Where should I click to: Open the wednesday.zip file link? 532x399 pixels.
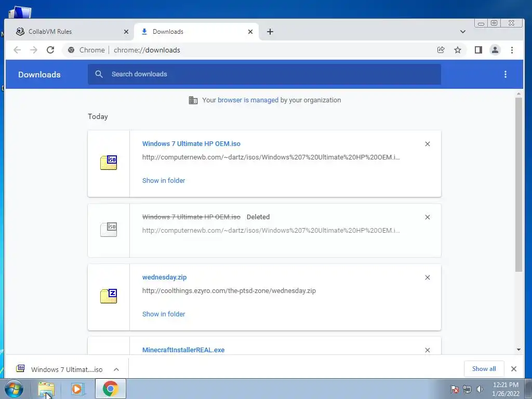click(x=164, y=277)
